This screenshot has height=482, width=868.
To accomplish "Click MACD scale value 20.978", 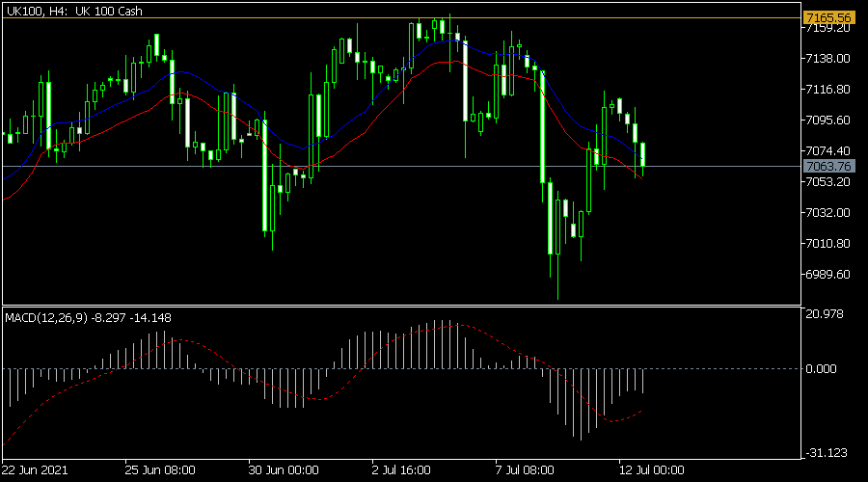I will point(825,313).
